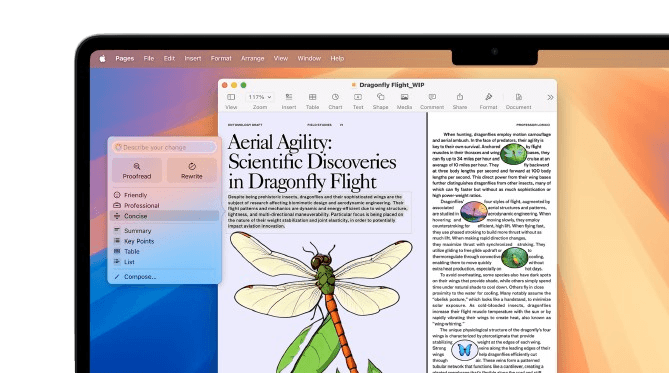Open the Format inspector paintbrush icon

pos(489,97)
